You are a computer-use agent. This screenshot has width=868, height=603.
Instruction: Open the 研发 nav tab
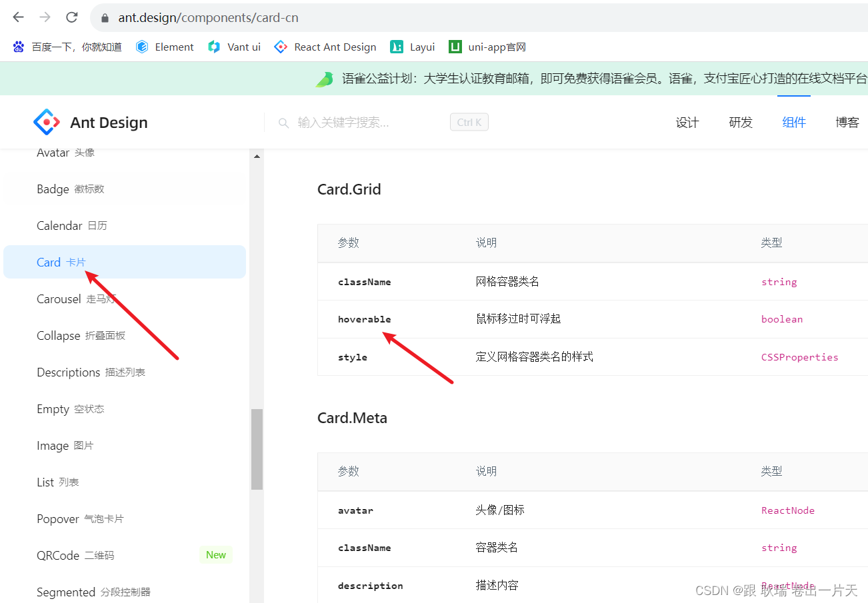point(741,123)
